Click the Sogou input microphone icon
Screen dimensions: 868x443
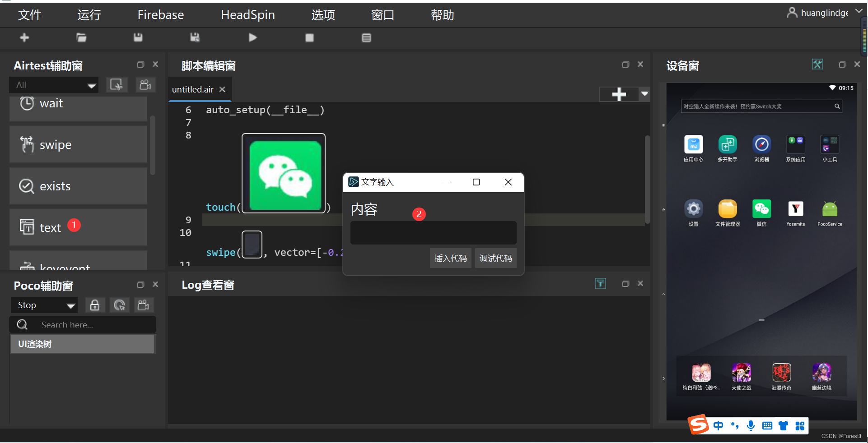coord(751,425)
